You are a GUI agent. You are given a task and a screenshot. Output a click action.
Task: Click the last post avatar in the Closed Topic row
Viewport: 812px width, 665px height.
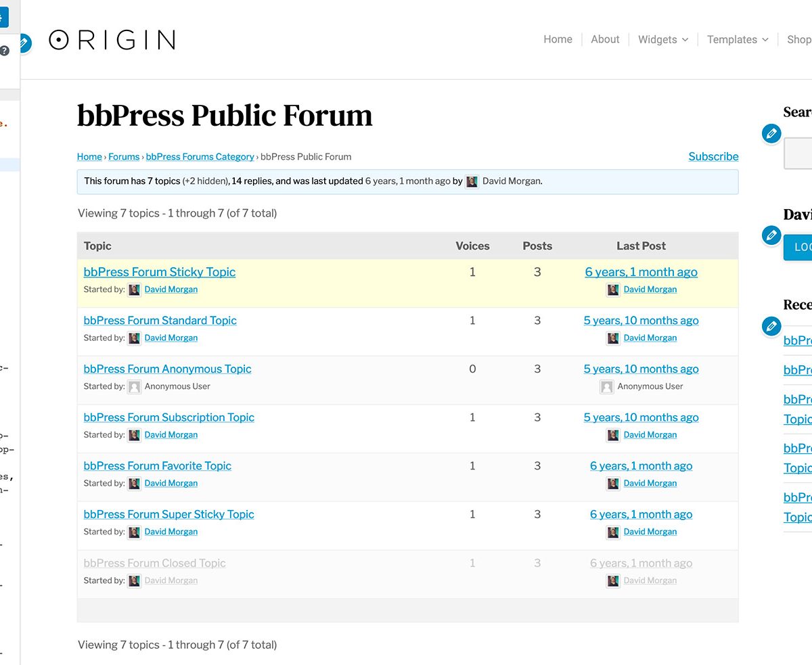click(x=613, y=581)
